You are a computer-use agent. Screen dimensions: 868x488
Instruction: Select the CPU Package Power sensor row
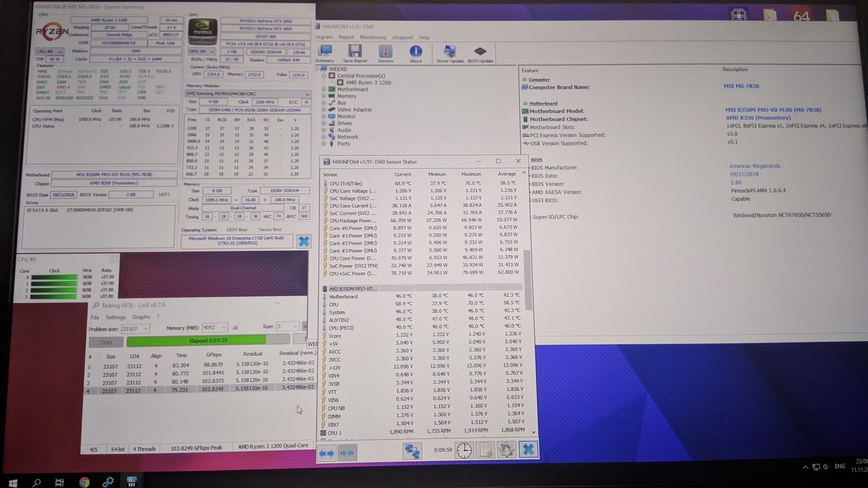pyautogui.click(x=421, y=220)
